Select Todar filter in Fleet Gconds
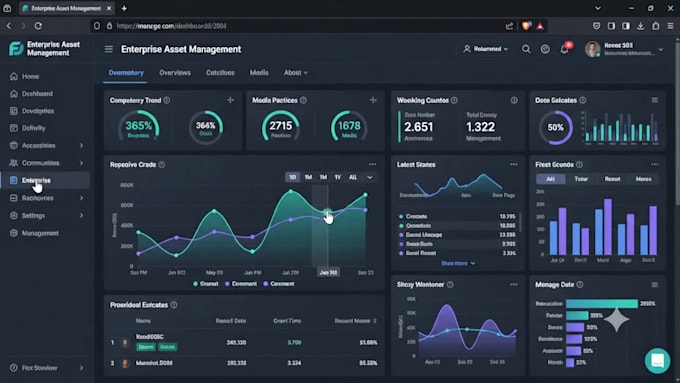The width and height of the screenshot is (680, 383). [581, 179]
